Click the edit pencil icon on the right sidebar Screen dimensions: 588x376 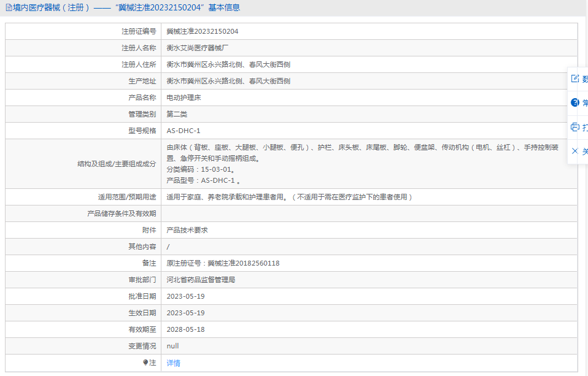(575, 79)
